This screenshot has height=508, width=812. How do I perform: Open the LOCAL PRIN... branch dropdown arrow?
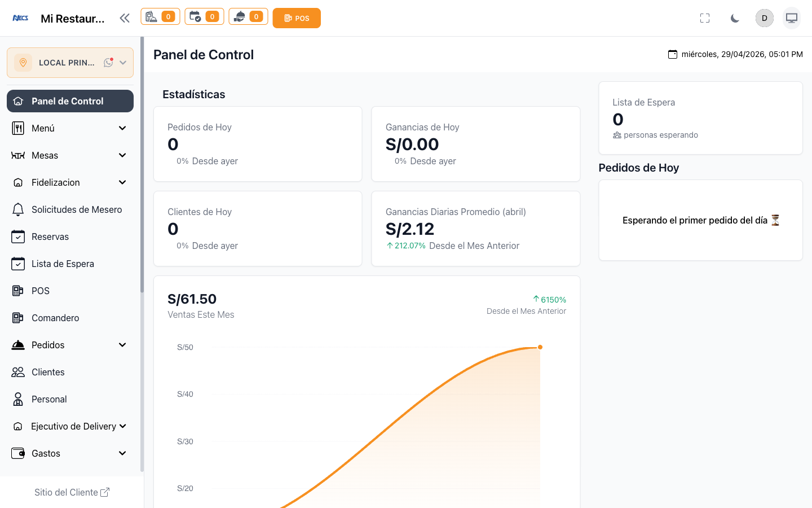(123, 63)
